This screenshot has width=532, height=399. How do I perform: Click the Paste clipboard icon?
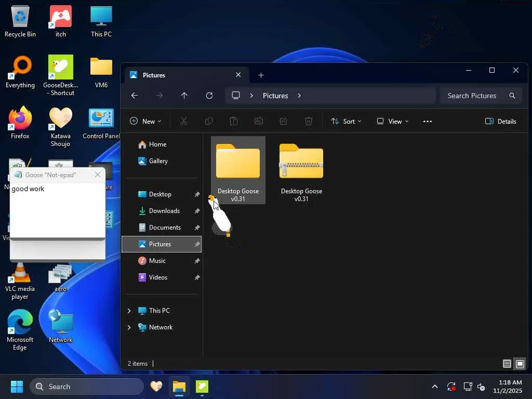coord(233,121)
